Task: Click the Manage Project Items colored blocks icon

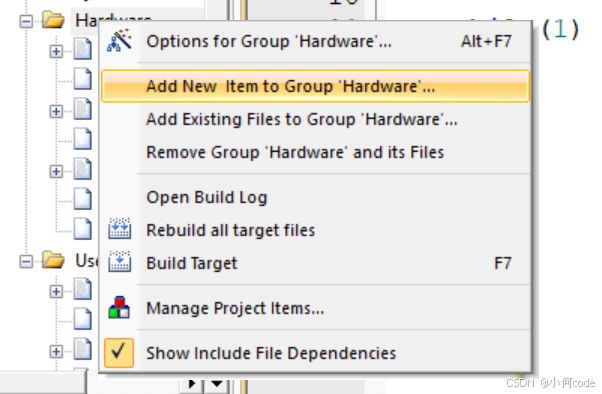Action: point(119,307)
